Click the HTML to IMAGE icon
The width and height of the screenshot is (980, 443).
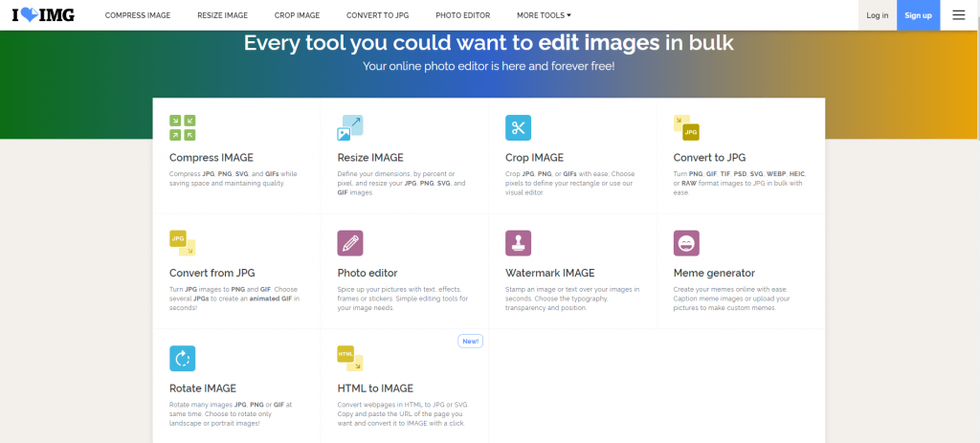[350, 359]
